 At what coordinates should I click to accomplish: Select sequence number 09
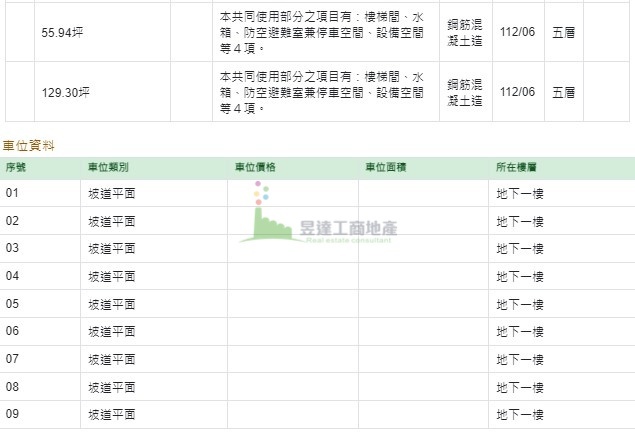(x=13, y=413)
